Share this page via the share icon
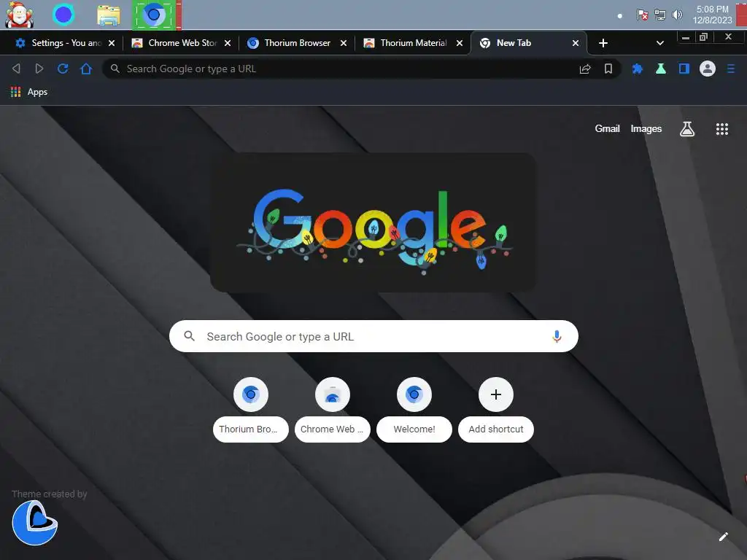 click(585, 69)
